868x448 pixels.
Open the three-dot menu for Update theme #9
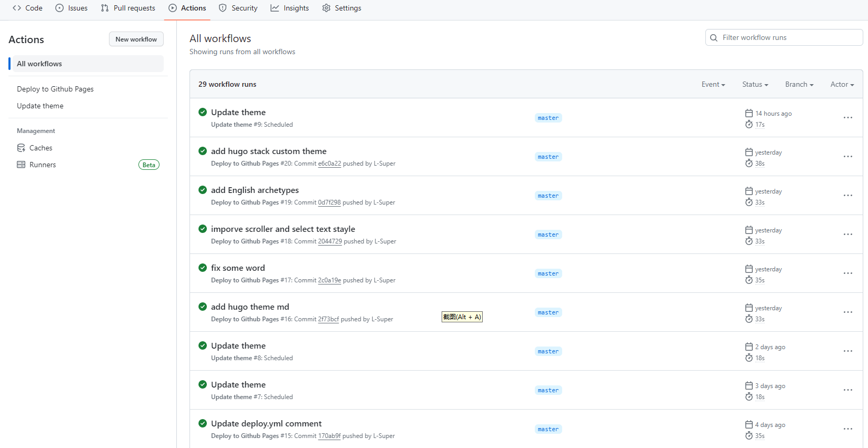click(847, 118)
